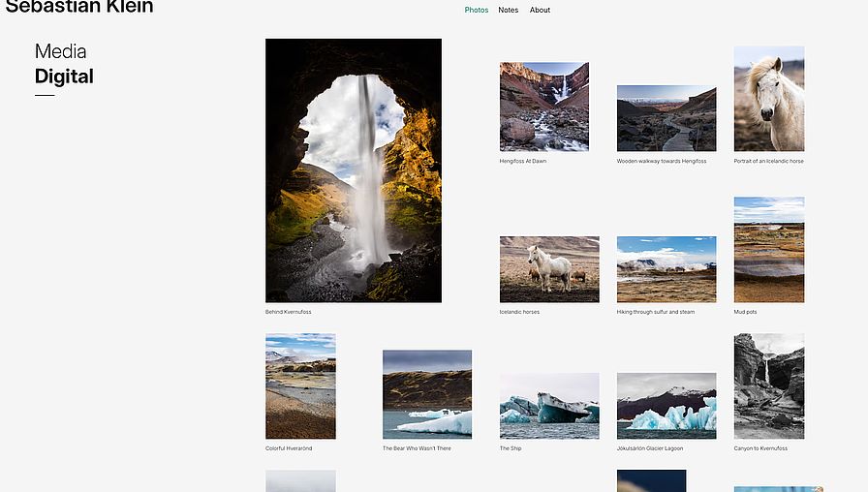Viewport: 868px width, 492px height.
Task: Open the wooden walkway towards Hengifoss photo
Action: 666,118
